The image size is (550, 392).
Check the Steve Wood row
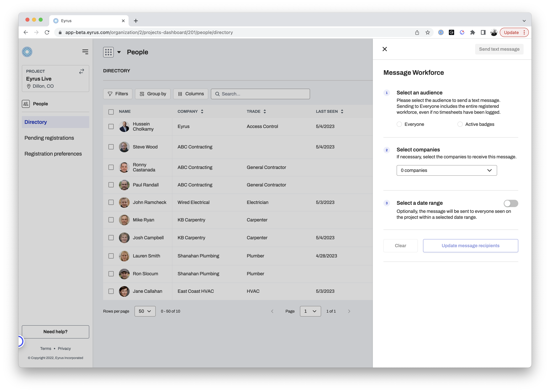[111, 147]
